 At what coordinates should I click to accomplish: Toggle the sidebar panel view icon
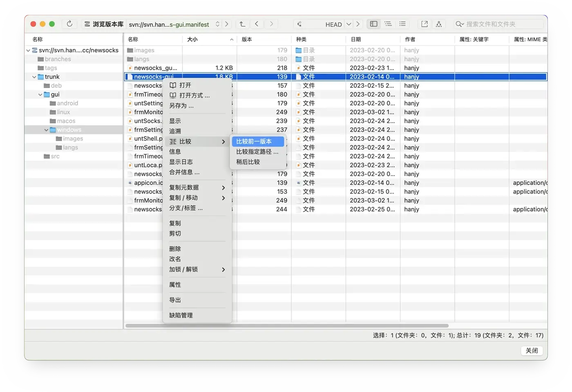point(373,24)
